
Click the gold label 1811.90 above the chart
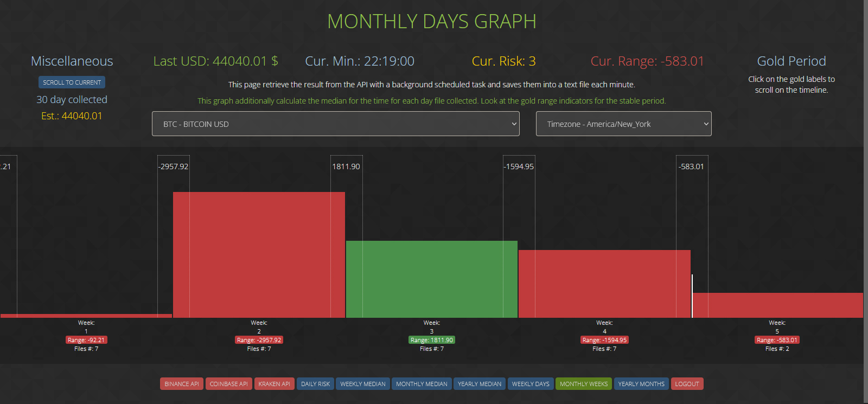(x=346, y=166)
